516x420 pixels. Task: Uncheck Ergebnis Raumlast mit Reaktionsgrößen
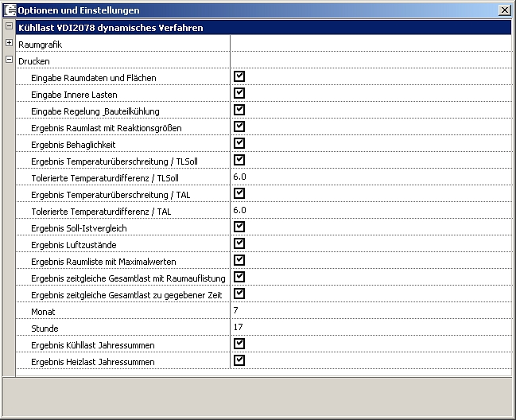(239, 126)
